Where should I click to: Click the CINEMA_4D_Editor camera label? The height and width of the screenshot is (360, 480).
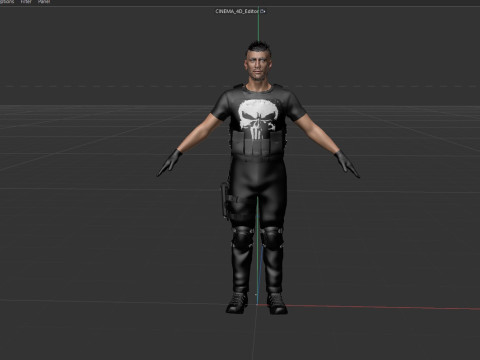237,11
